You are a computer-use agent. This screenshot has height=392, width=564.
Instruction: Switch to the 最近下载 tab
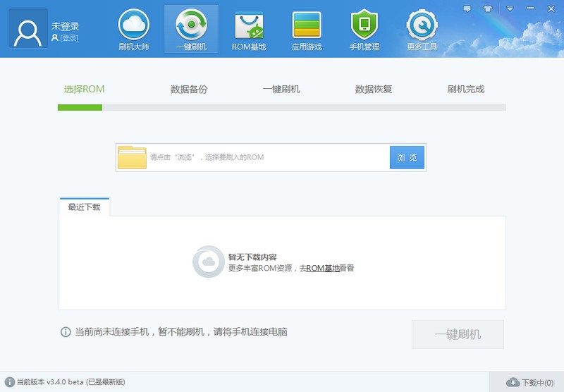click(84, 207)
